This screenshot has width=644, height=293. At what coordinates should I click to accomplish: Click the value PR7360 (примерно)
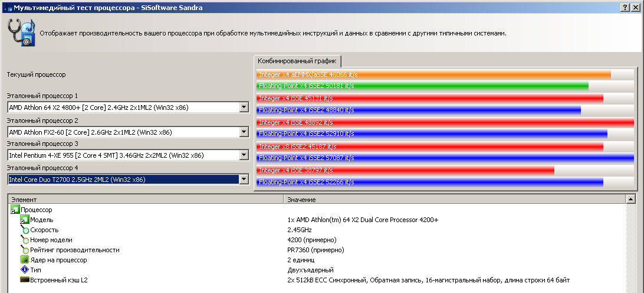tap(316, 250)
